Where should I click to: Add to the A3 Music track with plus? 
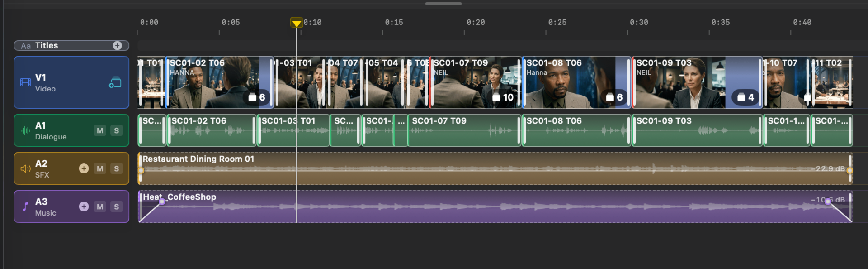click(x=84, y=207)
